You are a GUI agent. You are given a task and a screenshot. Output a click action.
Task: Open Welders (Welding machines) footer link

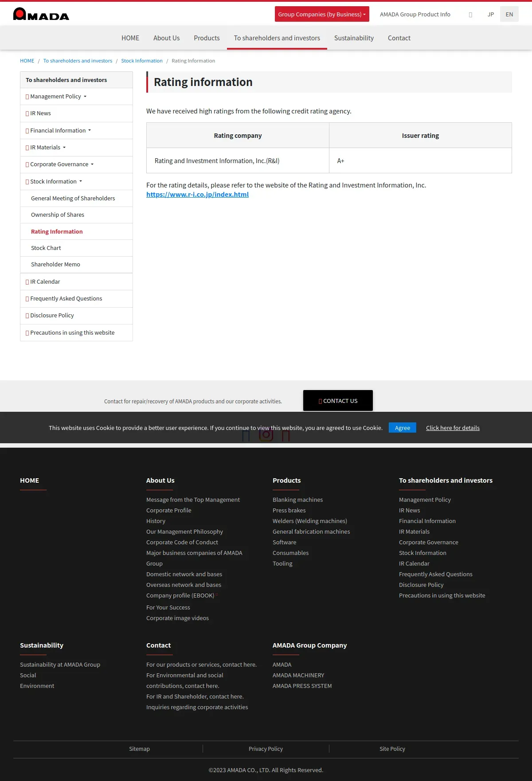pos(310,521)
